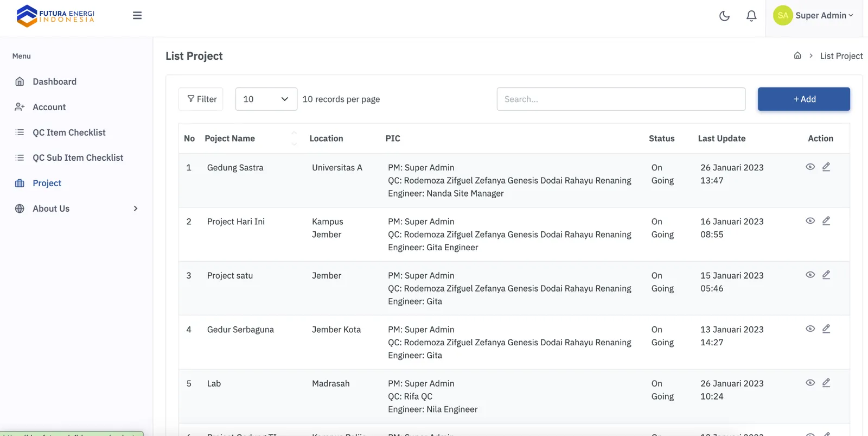Collapse sidebar with hamburger icon

pyautogui.click(x=137, y=16)
